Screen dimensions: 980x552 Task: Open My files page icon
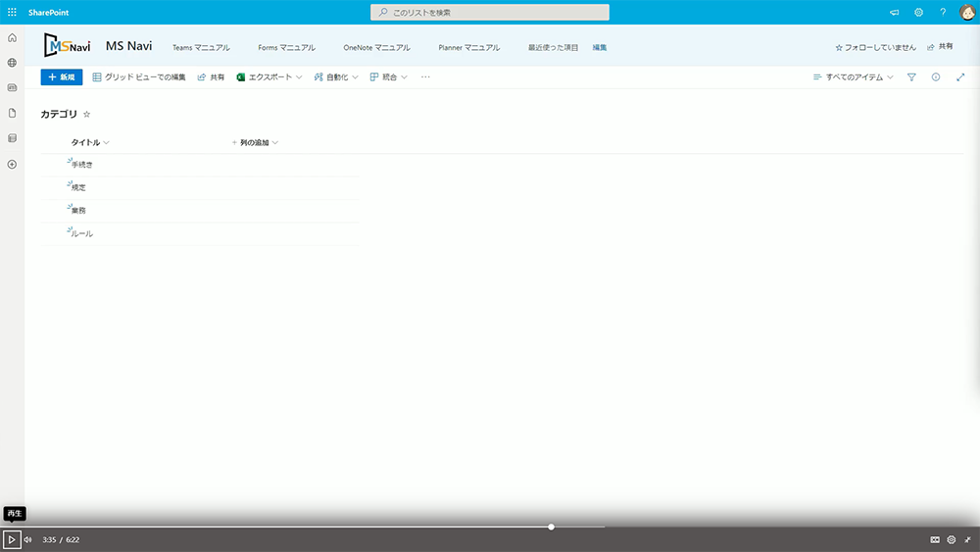pos(12,113)
